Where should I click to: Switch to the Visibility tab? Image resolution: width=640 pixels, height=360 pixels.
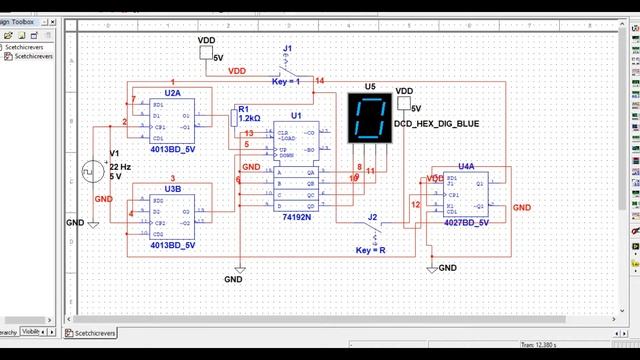click(31, 332)
